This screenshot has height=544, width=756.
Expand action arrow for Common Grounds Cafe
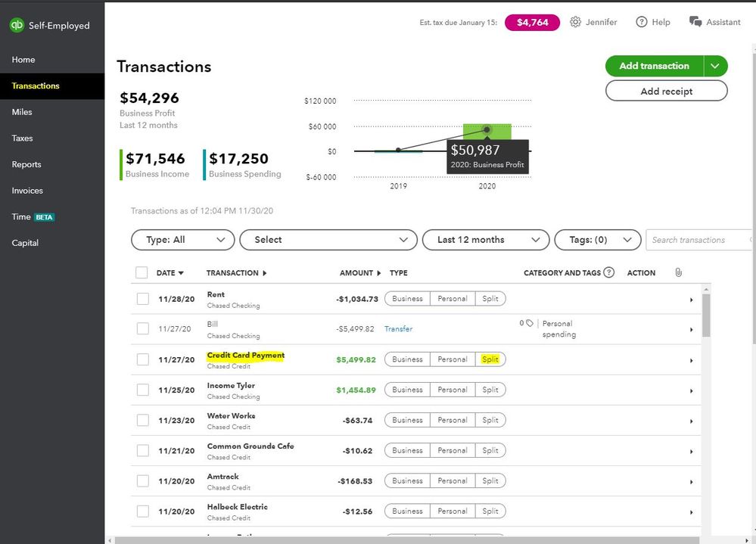pyautogui.click(x=692, y=452)
